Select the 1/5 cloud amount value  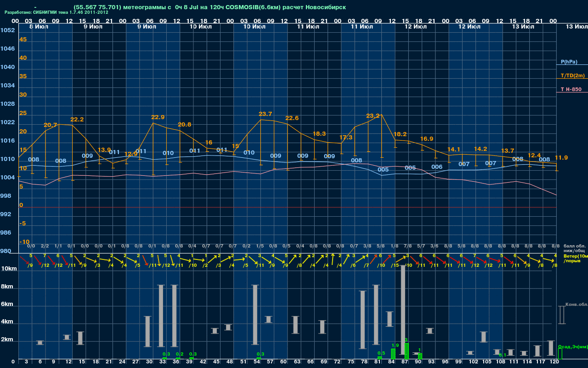coord(260,247)
